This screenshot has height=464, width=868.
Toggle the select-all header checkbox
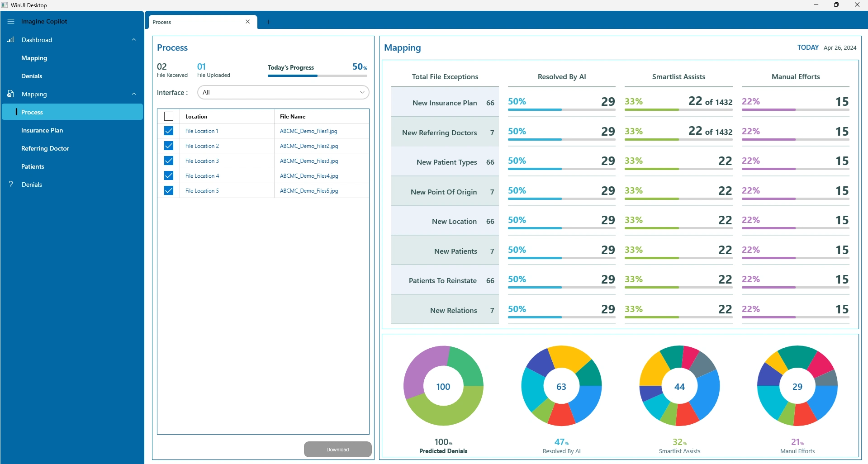coord(169,116)
